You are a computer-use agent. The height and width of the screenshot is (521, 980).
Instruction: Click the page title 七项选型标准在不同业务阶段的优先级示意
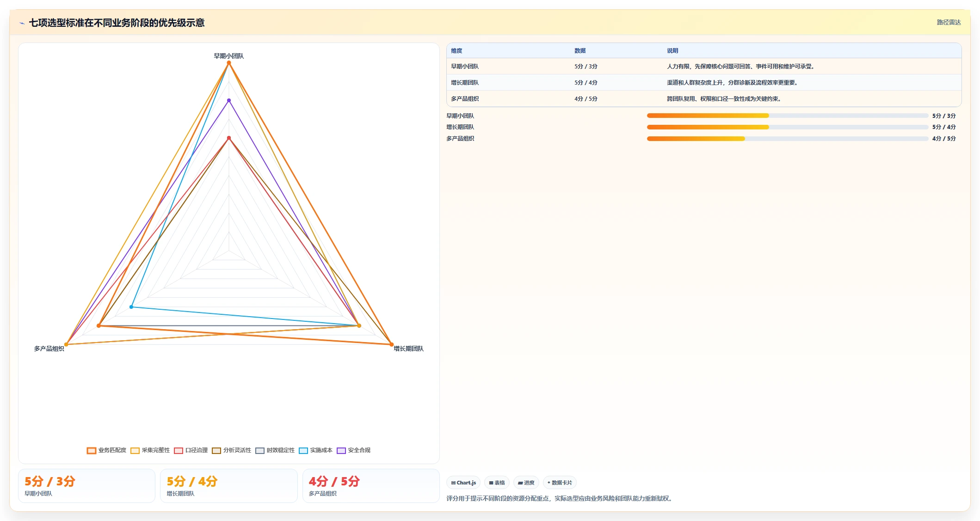coord(117,23)
